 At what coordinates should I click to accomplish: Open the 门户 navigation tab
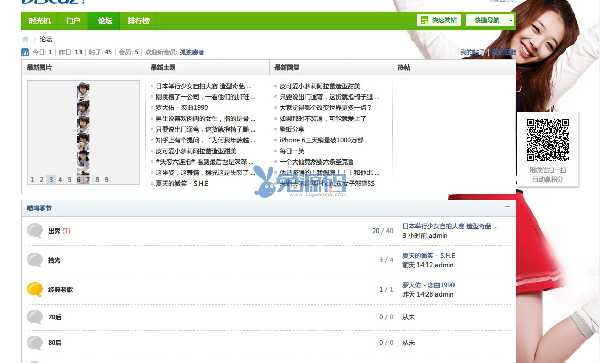[x=73, y=21]
